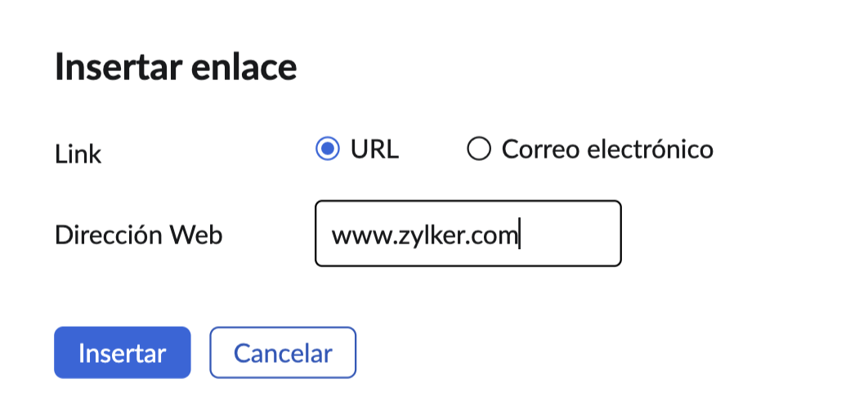Click empty space inside the address box
Screen dimensions: 868x415
572,234
